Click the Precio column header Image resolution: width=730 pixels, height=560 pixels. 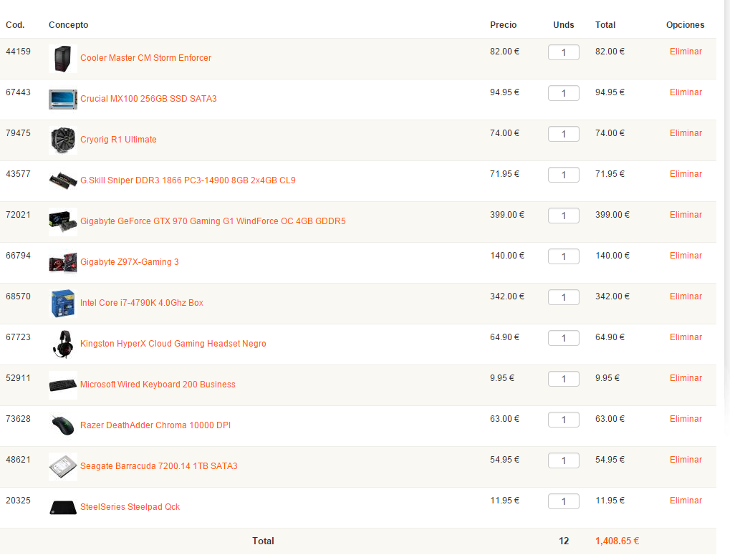point(504,25)
